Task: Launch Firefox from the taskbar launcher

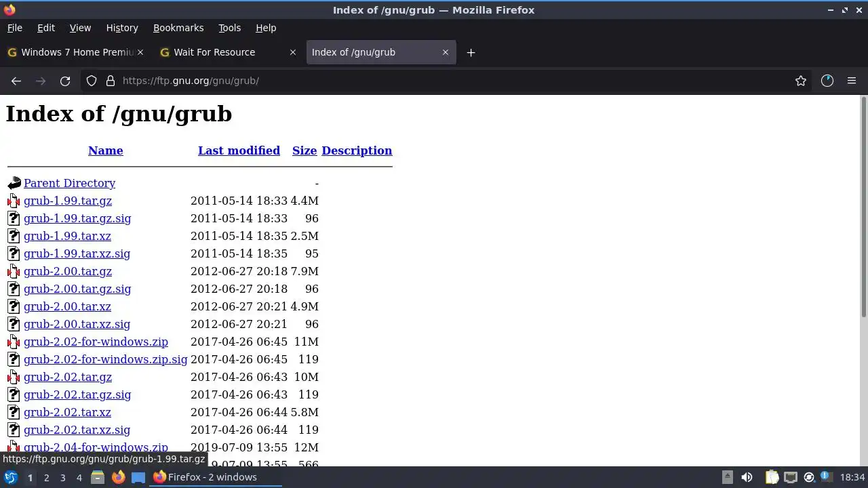Action: click(x=118, y=477)
